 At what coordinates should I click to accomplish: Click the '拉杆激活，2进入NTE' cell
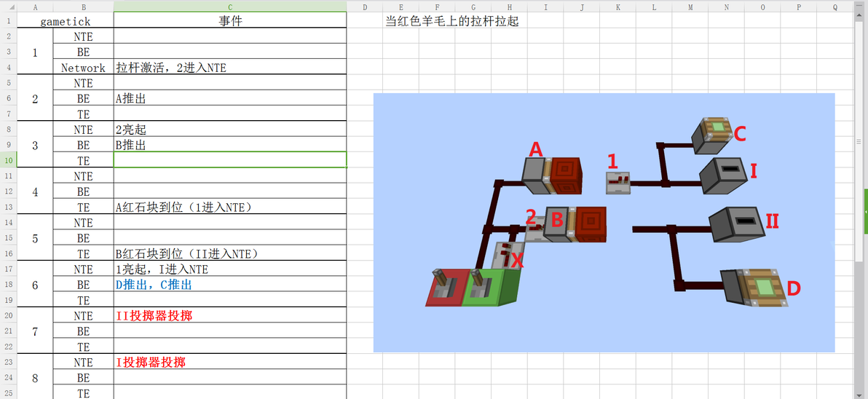[x=230, y=68]
